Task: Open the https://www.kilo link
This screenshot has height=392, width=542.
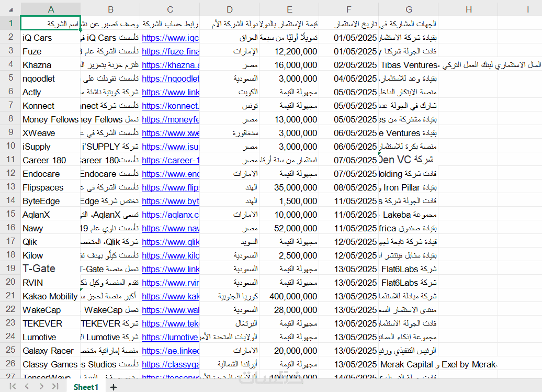Action: coord(171,256)
